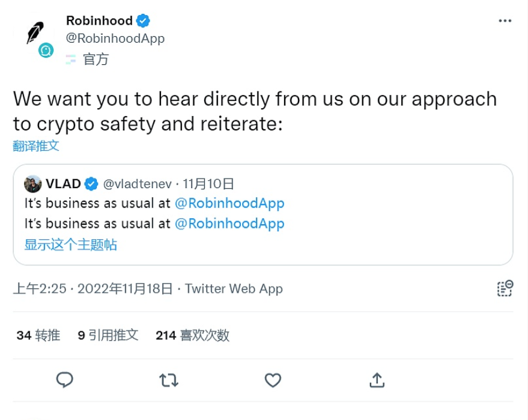Open @vladtenev's profile via his handle
Viewport: 528px width, 420px height.
[x=137, y=183]
